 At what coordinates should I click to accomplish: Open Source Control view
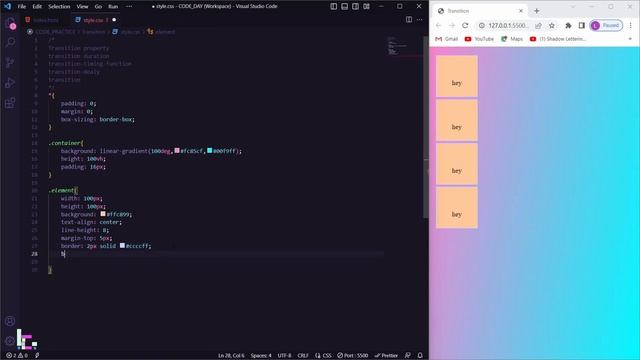11,62
